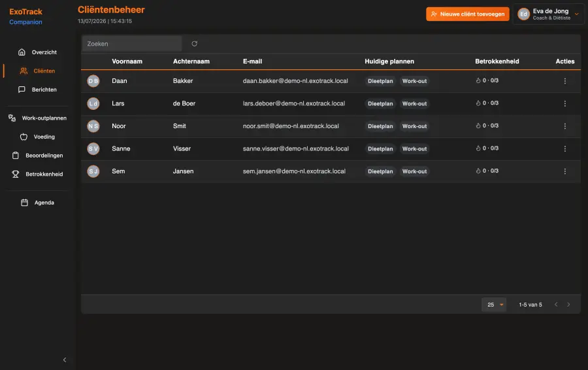Screen dimensions: 588x370
Task: Go to Work-outplannen in the sidebar
Action: (x=37, y=118)
